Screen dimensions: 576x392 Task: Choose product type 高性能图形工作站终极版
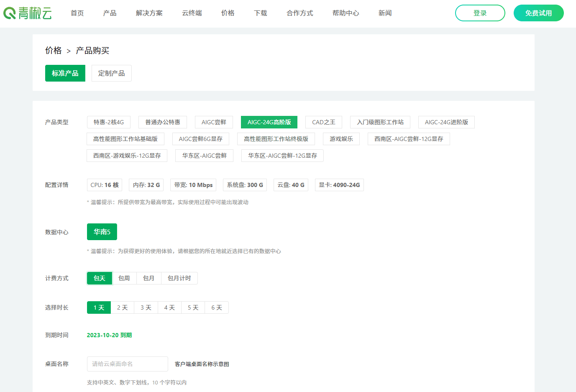click(x=276, y=139)
